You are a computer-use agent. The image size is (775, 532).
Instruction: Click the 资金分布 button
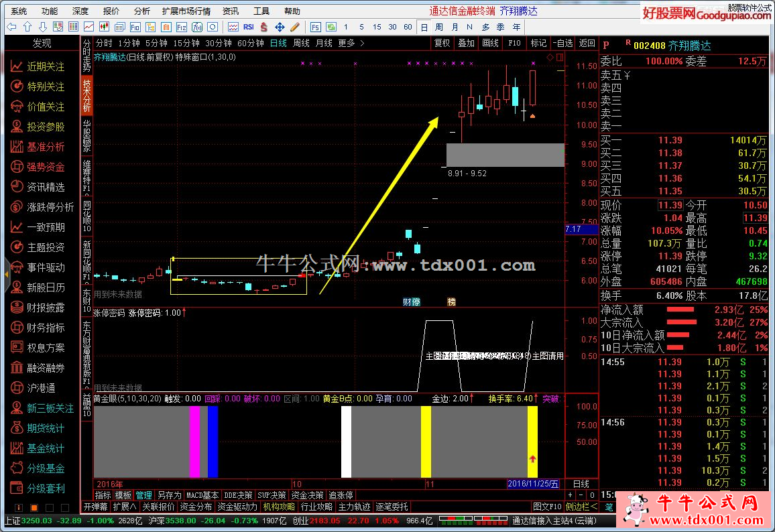196,507
